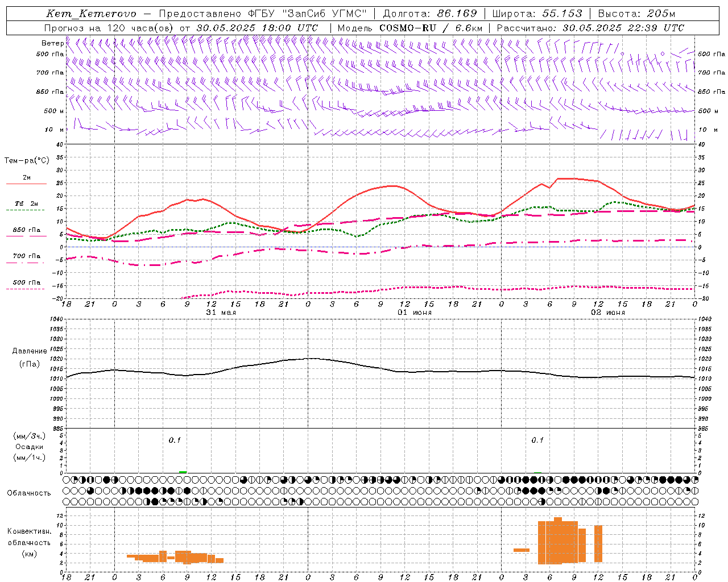Click the Долгота: 86.169 value
Screen dimensions: 728x582
(430, 14)
